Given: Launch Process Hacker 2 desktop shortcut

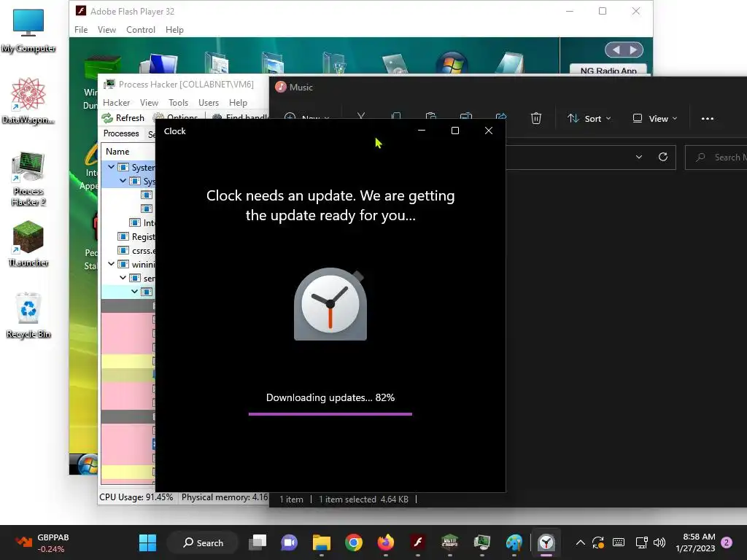Looking at the screenshot, I should 28,179.
